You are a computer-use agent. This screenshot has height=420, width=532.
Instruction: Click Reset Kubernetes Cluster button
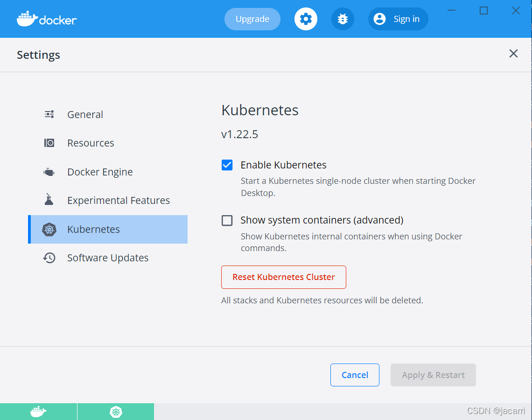click(x=284, y=277)
